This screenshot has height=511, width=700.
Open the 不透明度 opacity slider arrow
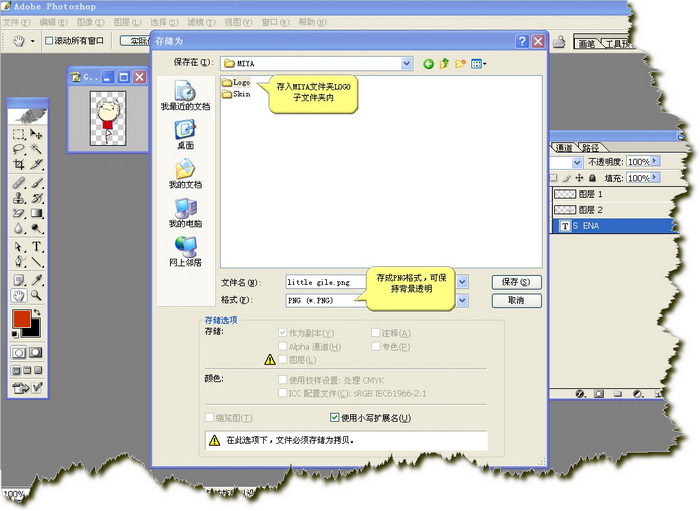click(x=654, y=161)
